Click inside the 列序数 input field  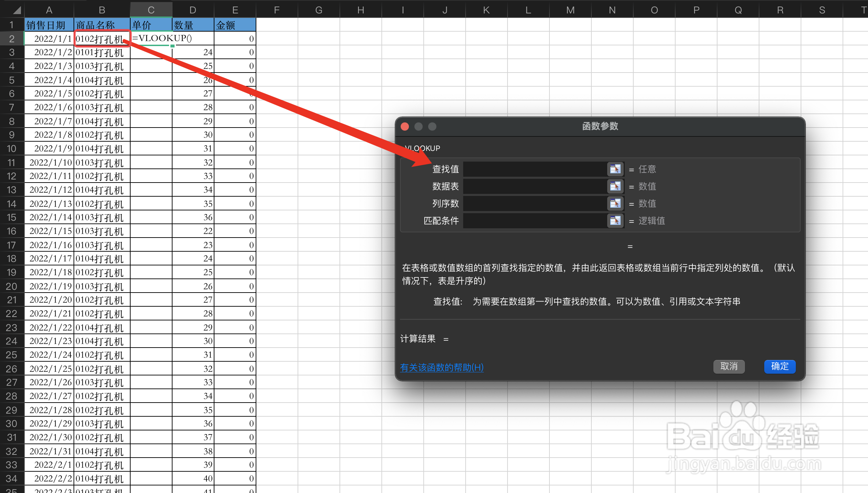pyautogui.click(x=535, y=204)
